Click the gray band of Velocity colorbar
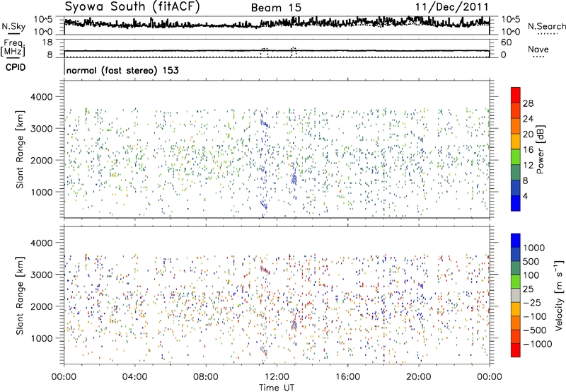The width and height of the screenshot is (566, 392). 516,296
